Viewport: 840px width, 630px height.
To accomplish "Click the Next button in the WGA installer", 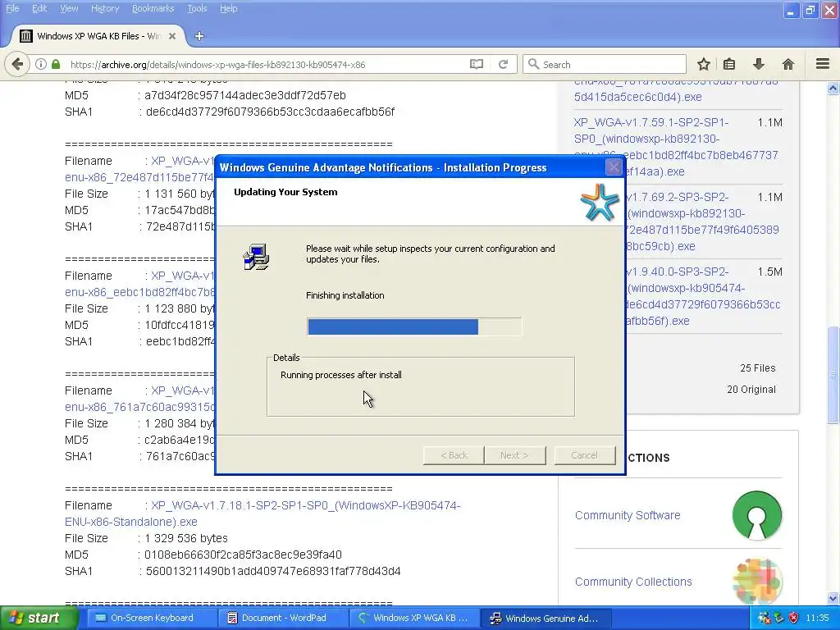I will pos(514,455).
